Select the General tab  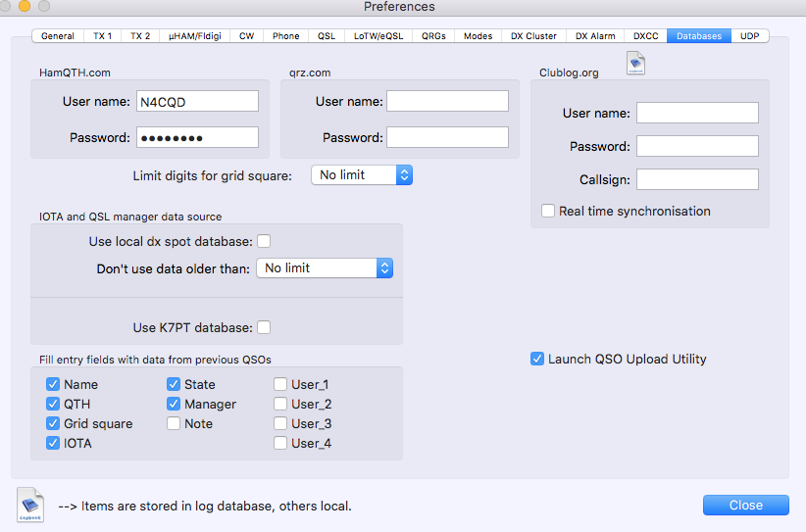coord(58,36)
